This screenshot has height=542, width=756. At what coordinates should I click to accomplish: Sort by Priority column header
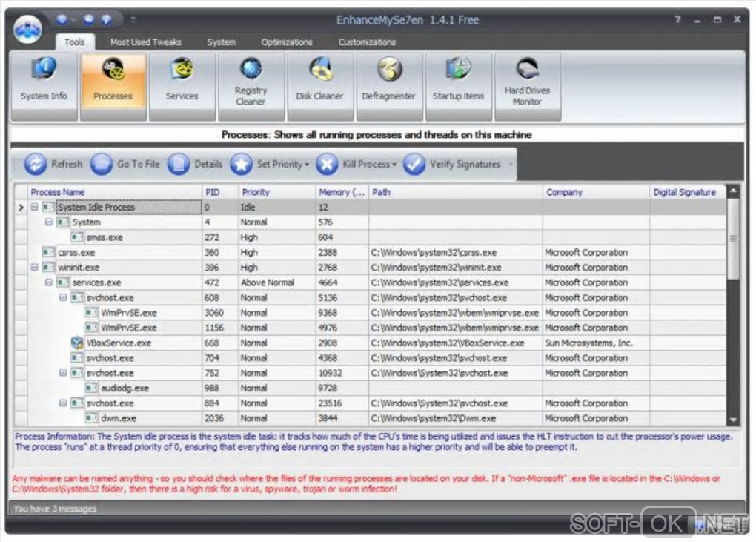[277, 192]
